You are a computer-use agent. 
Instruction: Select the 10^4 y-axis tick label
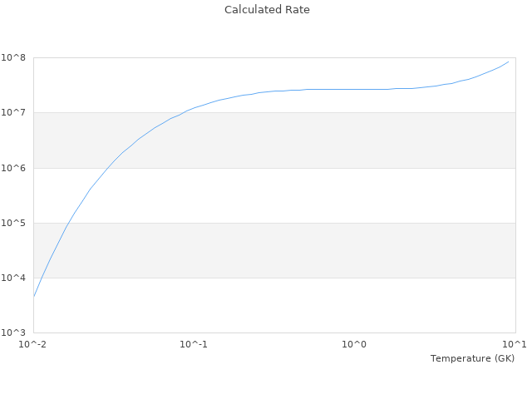(x=15, y=278)
